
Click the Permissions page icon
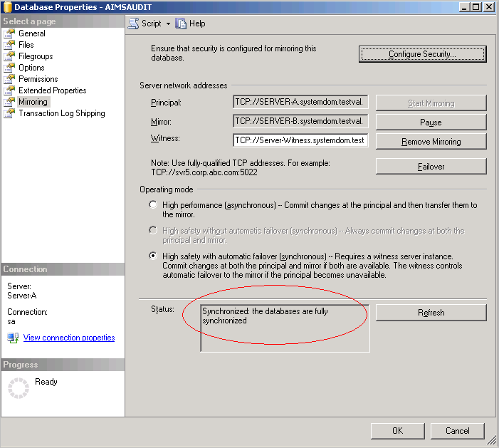pos(9,79)
